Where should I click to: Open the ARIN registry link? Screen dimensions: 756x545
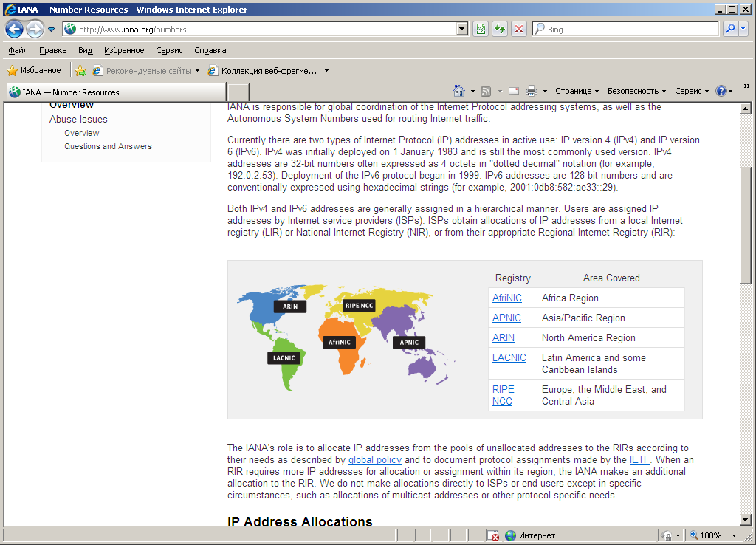(504, 337)
